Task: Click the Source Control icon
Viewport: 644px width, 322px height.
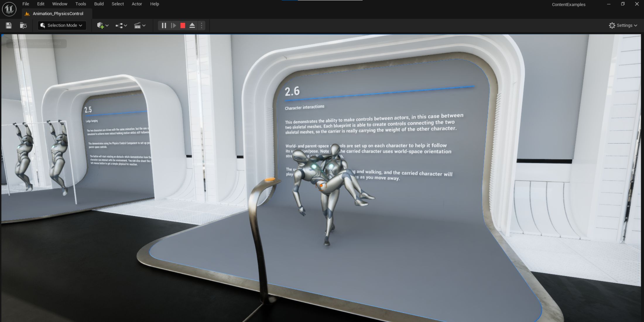Action: pyautogui.click(x=23, y=25)
